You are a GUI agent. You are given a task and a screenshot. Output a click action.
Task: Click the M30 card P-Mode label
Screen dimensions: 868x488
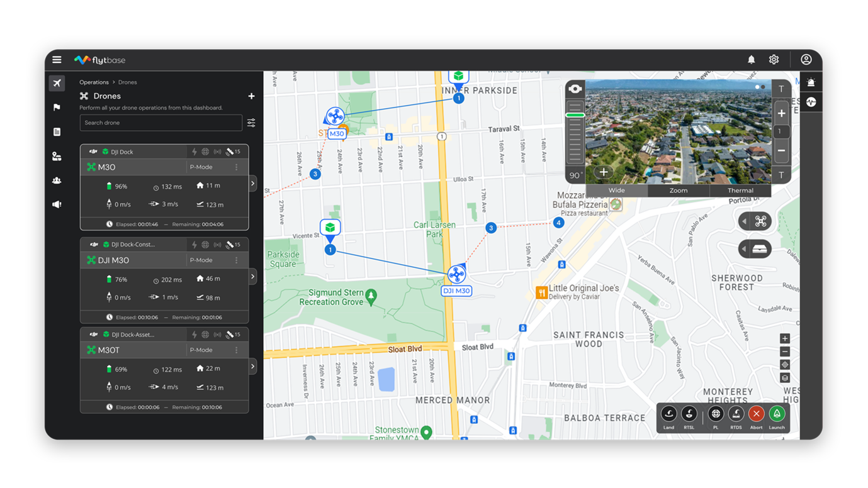point(201,167)
